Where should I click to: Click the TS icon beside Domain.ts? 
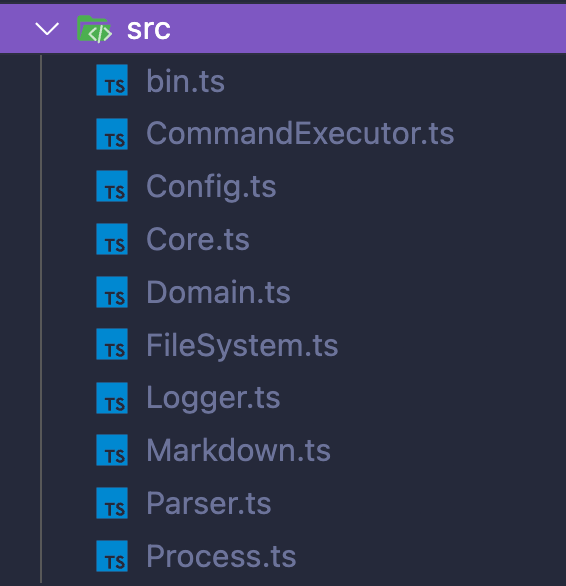point(112,292)
